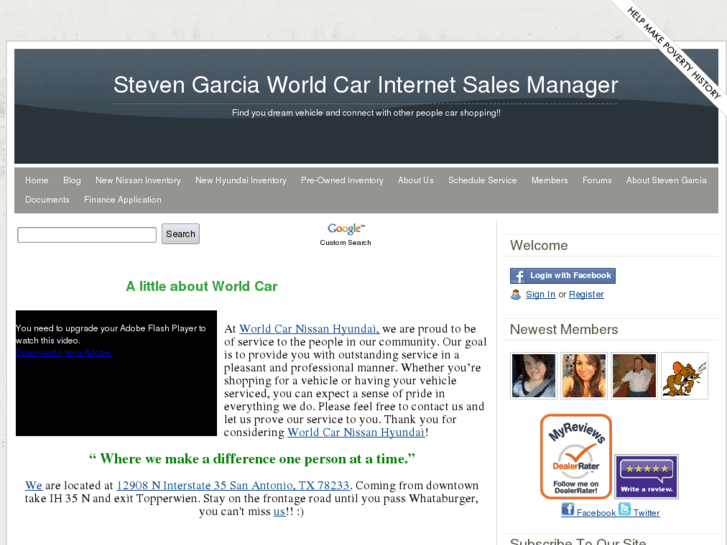
Task: Click the 12908 N Interstate 35 address link
Action: click(x=233, y=486)
